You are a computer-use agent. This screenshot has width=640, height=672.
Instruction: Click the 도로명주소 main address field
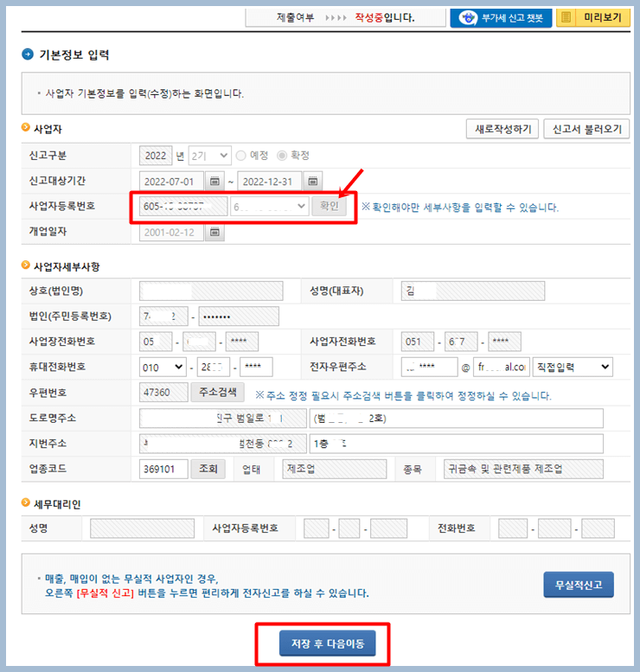pyautogui.click(x=223, y=419)
